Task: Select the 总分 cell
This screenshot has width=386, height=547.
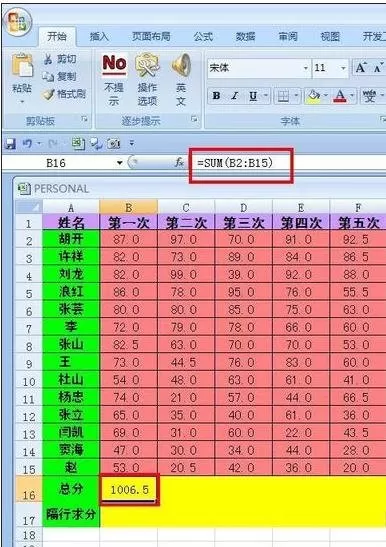Action: pyautogui.click(x=71, y=489)
